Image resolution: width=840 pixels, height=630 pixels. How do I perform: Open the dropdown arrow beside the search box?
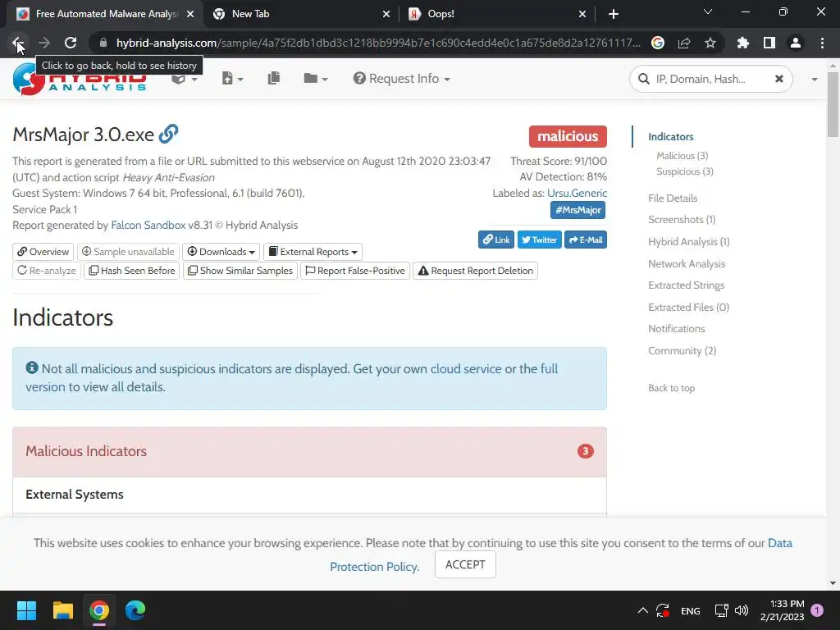[815, 80]
